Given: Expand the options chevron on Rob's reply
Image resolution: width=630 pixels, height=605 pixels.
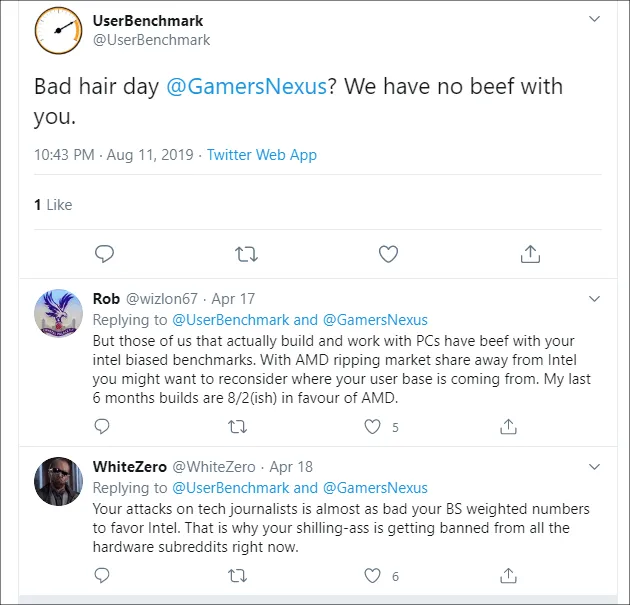Looking at the screenshot, I should click(x=594, y=298).
